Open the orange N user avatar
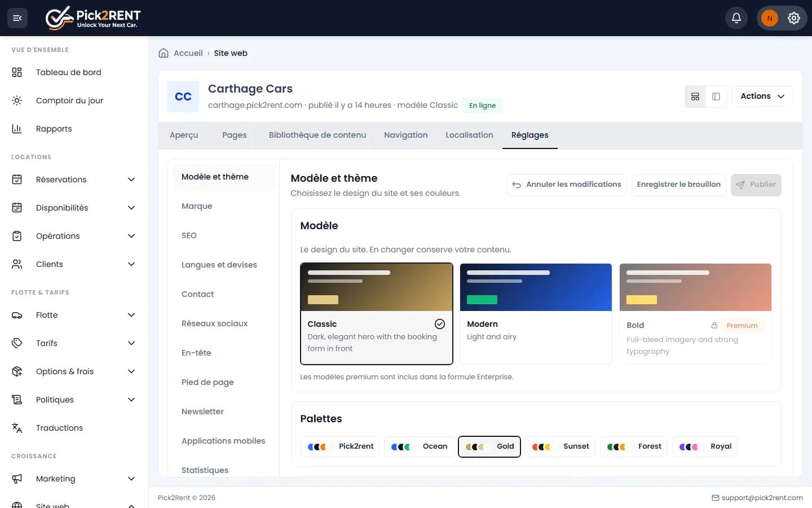The width and height of the screenshot is (812, 508). tap(770, 18)
